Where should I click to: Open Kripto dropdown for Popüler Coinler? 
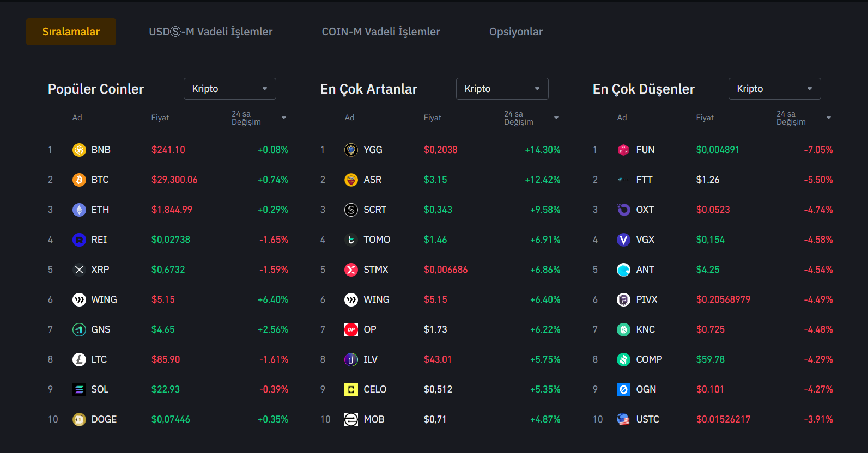(229, 89)
